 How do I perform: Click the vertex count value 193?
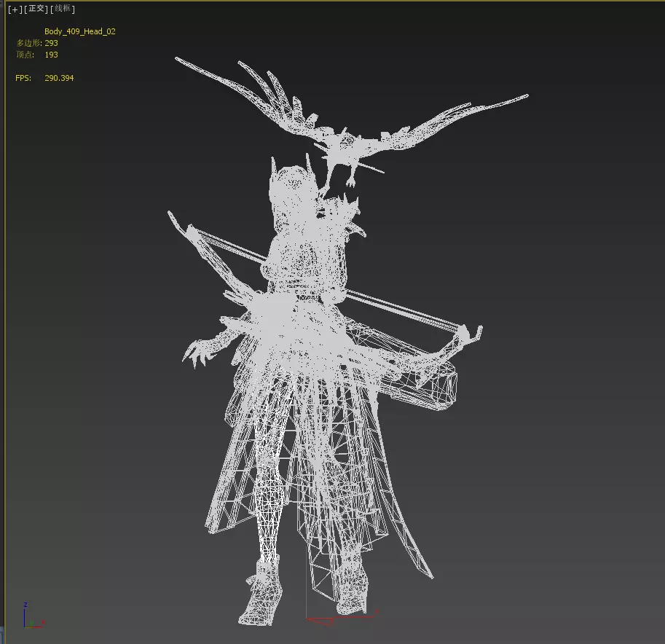[x=51, y=55]
